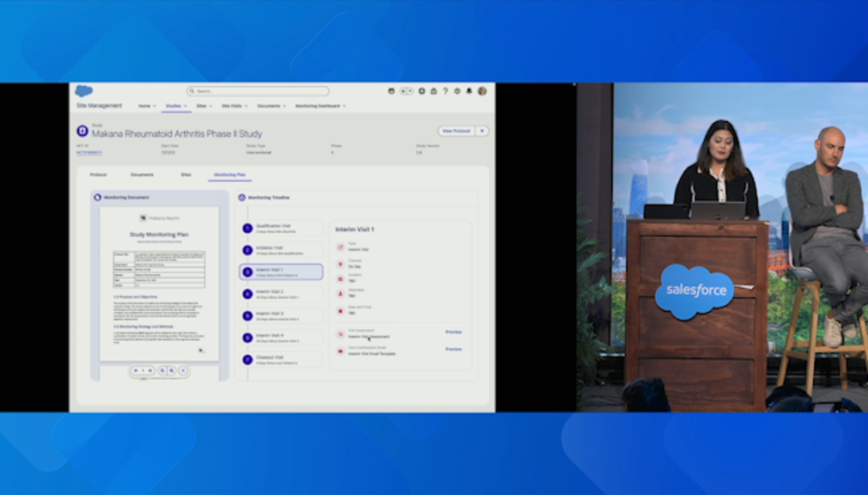The height and width of the screenshot is (495, 868).
Task: Open the notifications bell
Action: 468,91
